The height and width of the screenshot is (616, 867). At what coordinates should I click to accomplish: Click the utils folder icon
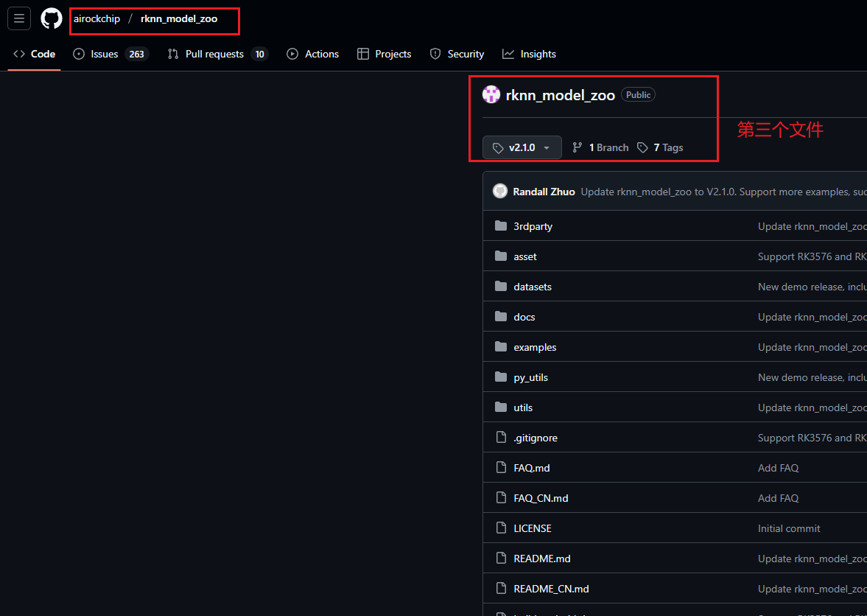[x=501, y=407]
